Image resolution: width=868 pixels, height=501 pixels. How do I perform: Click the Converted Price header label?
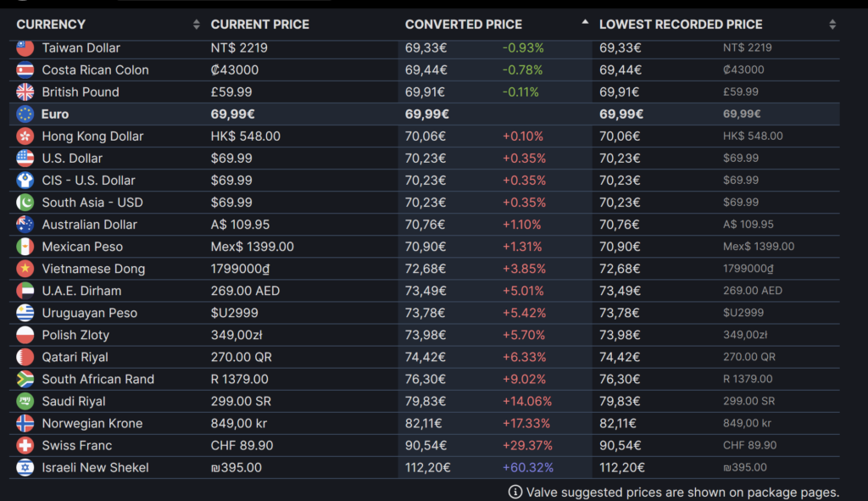[x=463, y=25]
